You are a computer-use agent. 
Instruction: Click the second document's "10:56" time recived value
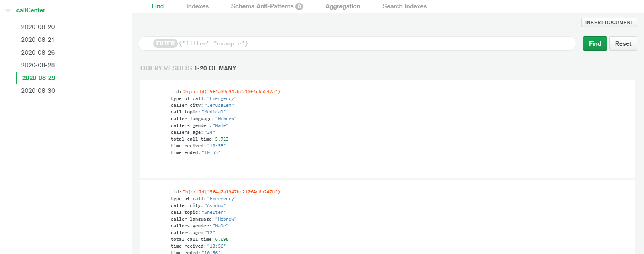(217, 246)
